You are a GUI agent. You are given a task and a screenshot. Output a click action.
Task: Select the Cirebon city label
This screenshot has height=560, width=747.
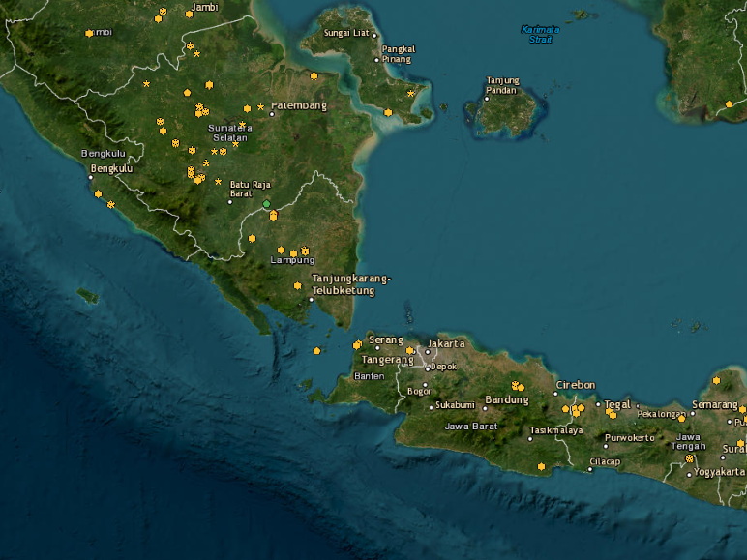[576, 385]
